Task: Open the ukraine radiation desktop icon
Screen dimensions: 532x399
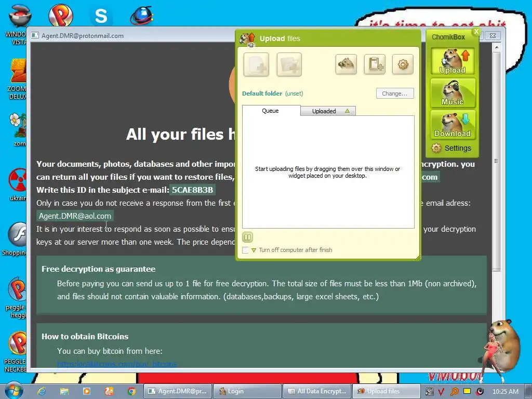Action: (18, 184)
